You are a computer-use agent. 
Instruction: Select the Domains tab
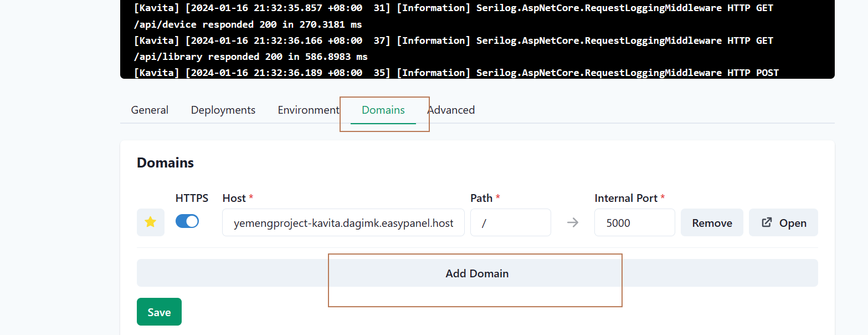point(383,110)
